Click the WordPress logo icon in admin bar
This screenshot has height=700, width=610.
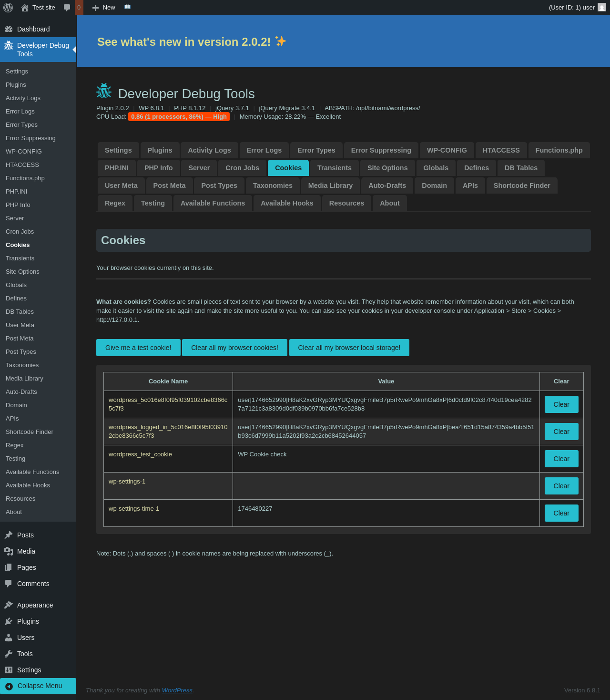coord(8,8)
